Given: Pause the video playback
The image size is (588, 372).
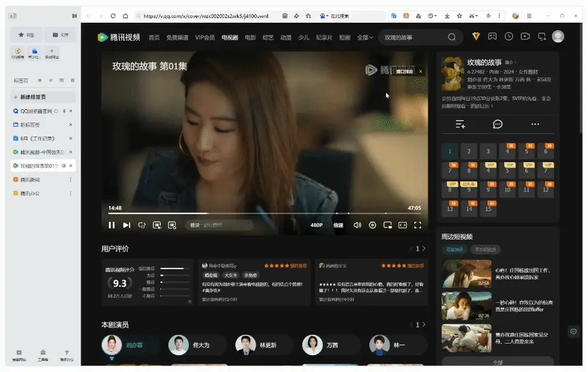Looking at the screenshot, I should click(x=112, y=225).
